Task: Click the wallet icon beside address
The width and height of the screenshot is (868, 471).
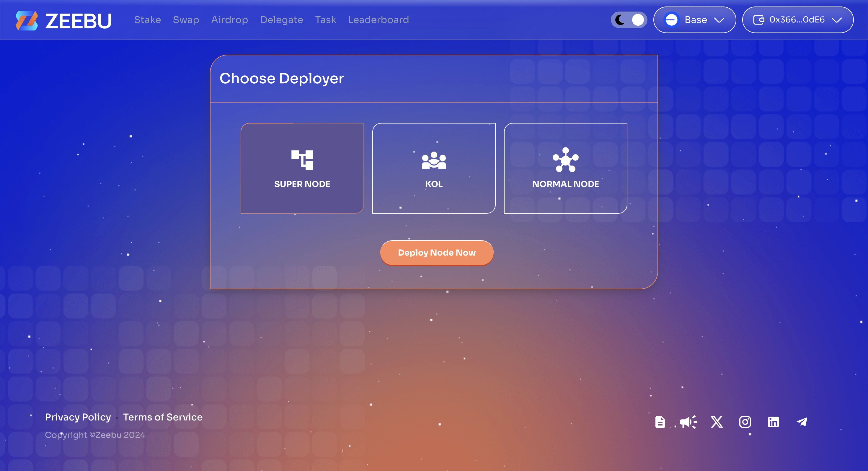Action: (758, 20)
